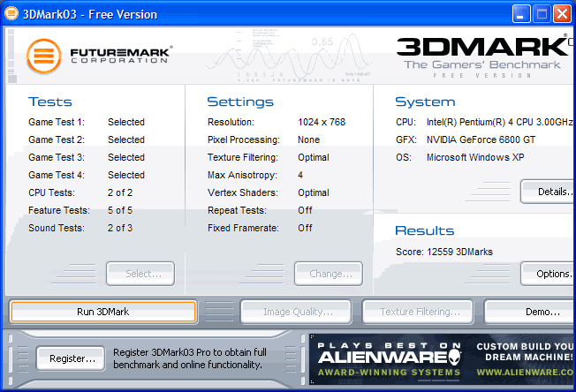
Task: Click Game Test 1 Selected value
Action: (126, 122)
